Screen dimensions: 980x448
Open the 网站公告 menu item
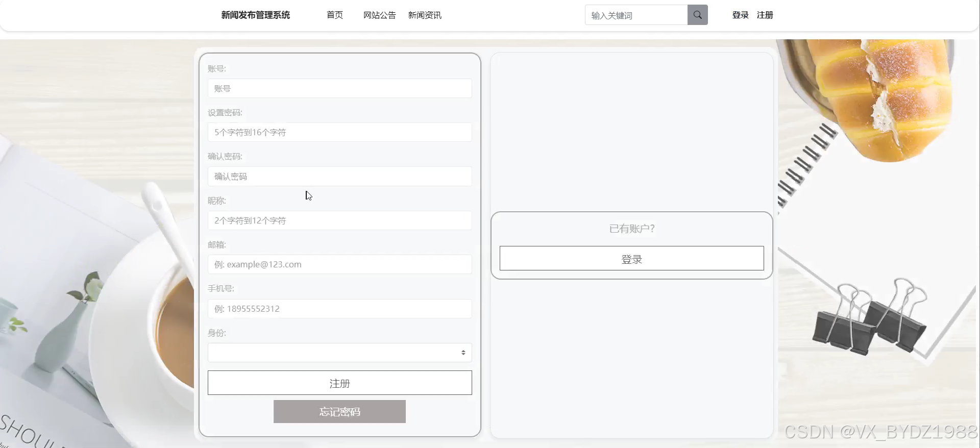pos(379,15)
